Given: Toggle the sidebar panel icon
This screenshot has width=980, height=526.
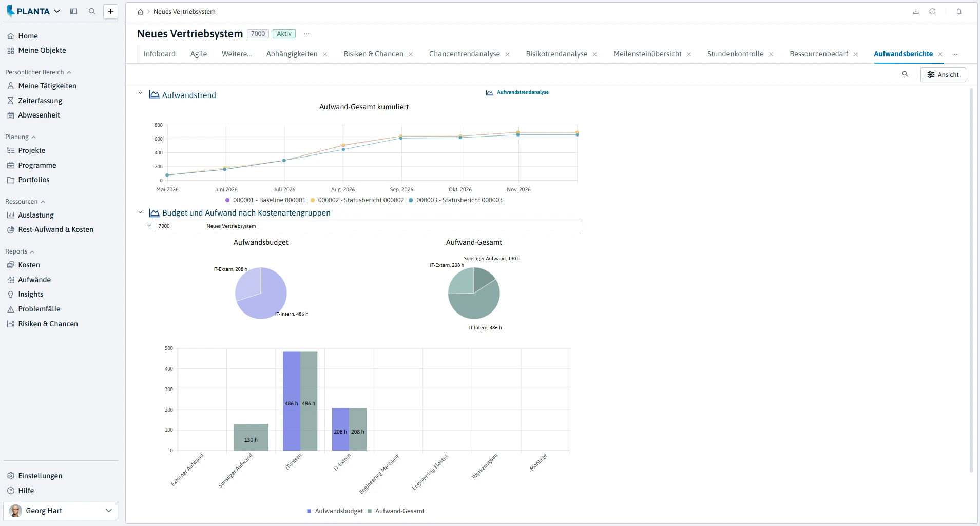Looking at the screenshot, I should pos(74,11).
